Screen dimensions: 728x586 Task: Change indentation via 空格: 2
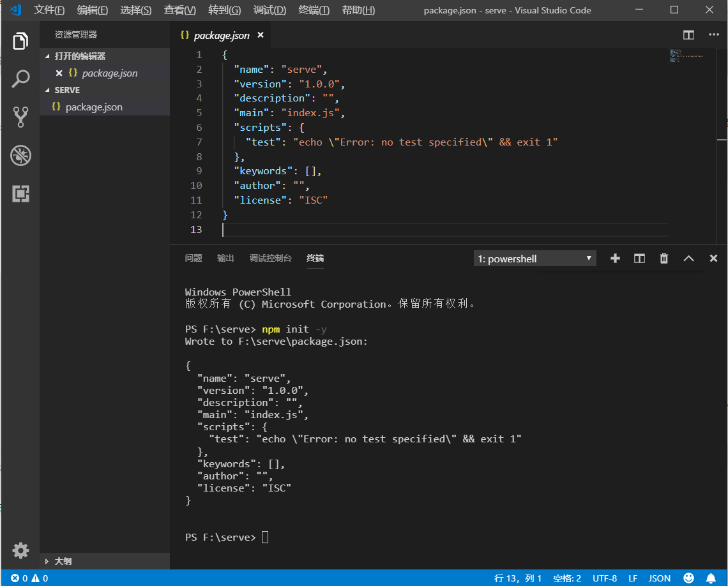click(x=567, y=578)
